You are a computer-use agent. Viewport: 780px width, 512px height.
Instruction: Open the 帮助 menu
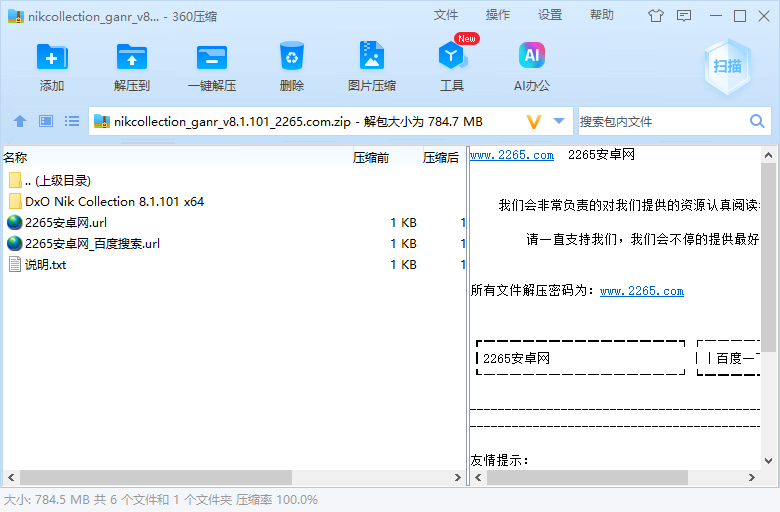point(601,15)
